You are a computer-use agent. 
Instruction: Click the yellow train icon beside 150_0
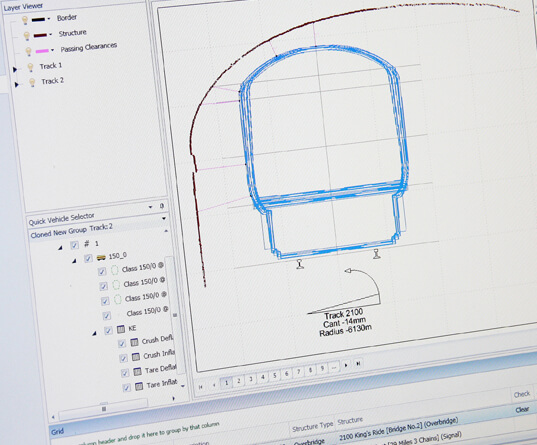(101, 257)
